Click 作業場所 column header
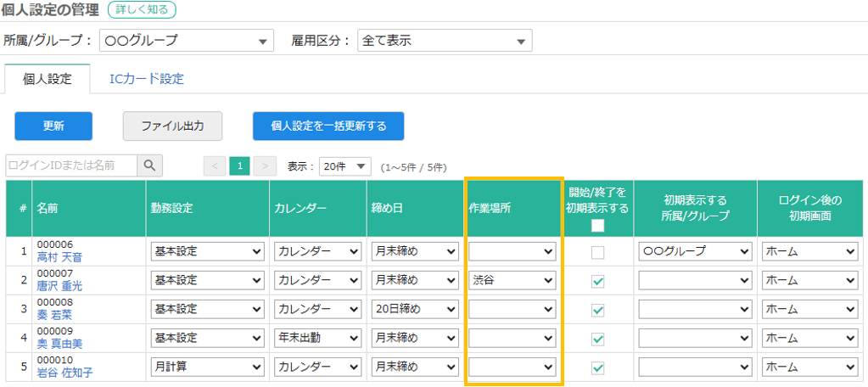Image resolution: width=868 pixels, height=387 pixels. click(512, 209)
